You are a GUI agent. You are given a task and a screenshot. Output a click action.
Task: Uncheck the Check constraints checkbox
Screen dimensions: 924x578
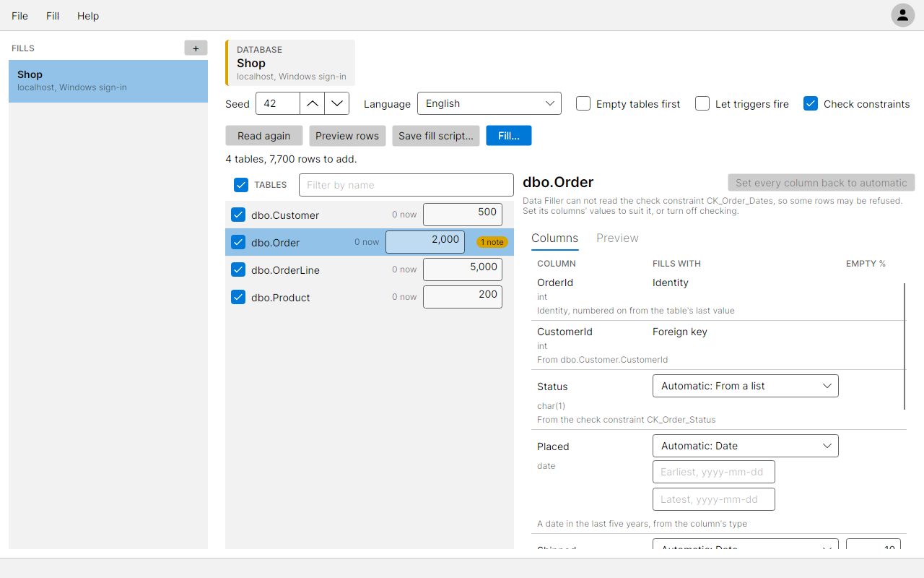(x=811, y=103)
